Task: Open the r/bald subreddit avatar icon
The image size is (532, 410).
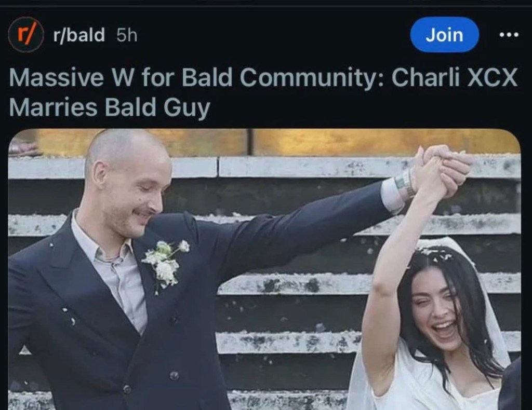Action: (x=26, y=35)
